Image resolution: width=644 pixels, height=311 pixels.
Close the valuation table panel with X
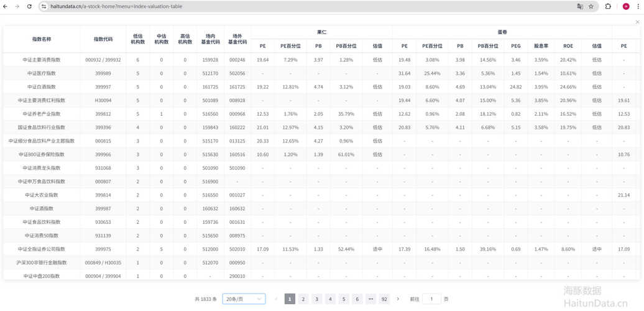tap(637, 22)
